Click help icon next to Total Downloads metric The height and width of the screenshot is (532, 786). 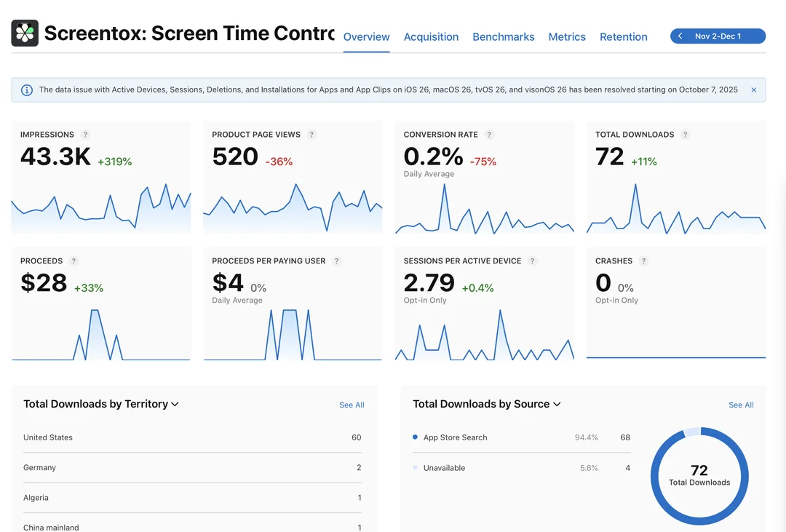tap(685, 135)
